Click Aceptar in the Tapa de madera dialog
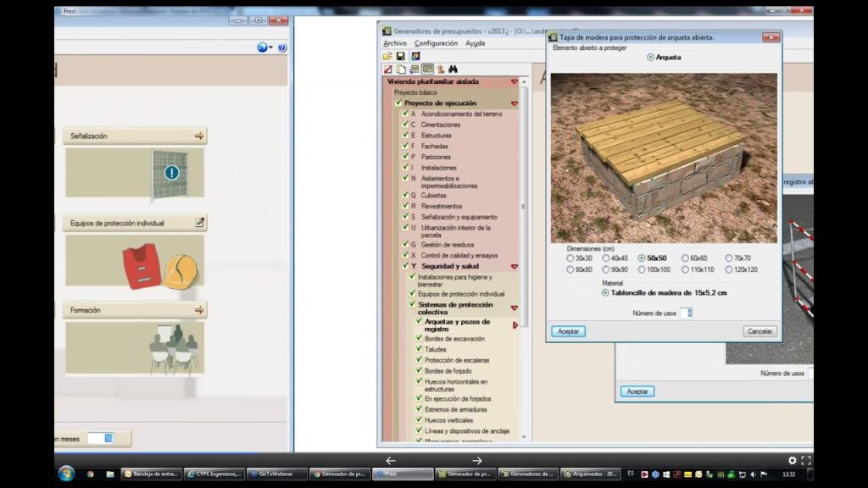 (568, 332)
